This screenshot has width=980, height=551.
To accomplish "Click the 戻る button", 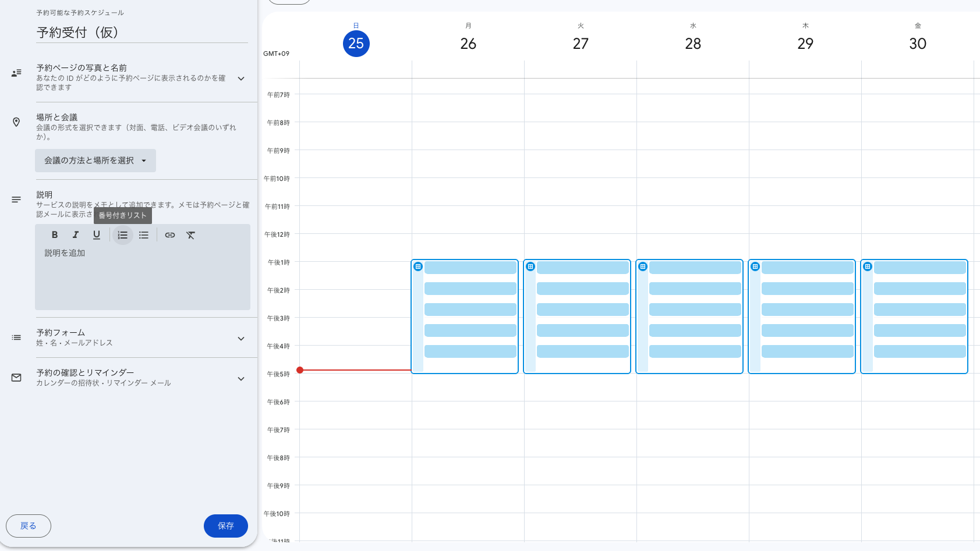I will (x=29, y=526).
